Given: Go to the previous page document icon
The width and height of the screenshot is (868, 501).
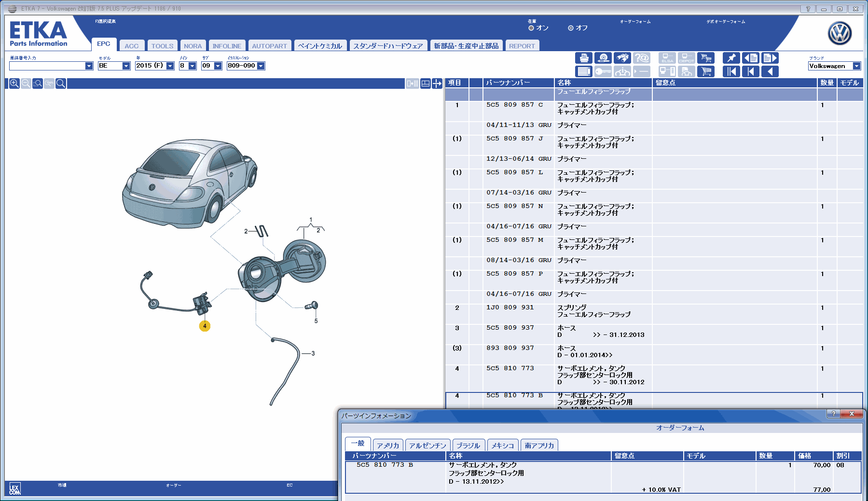Looking at the screenshot, I should click(751, 58).
